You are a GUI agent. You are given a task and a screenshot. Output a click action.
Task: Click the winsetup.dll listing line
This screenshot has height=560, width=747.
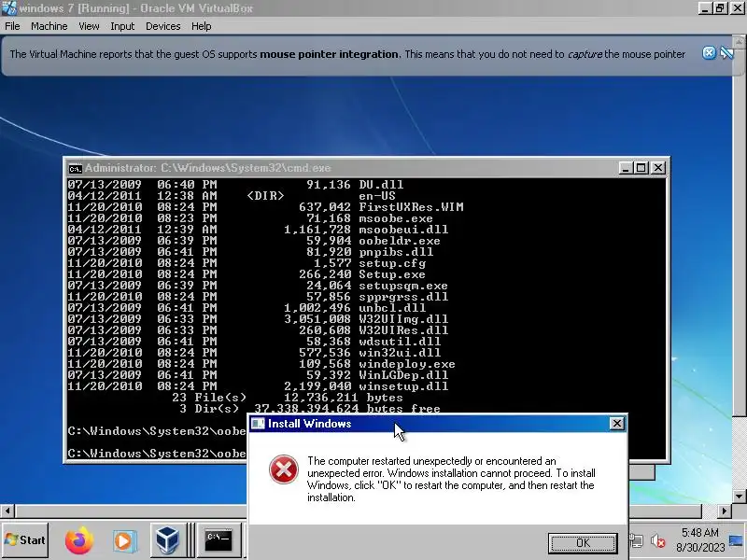click(258, 386)
